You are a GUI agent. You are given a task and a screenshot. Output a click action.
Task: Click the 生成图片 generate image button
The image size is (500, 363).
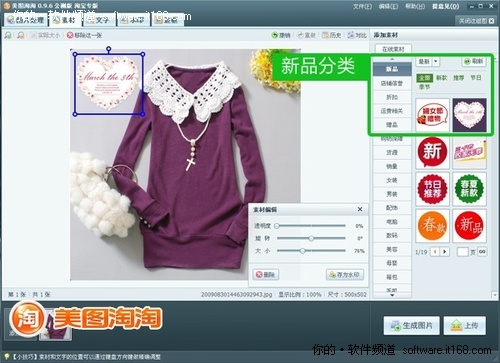click(411, 325)
